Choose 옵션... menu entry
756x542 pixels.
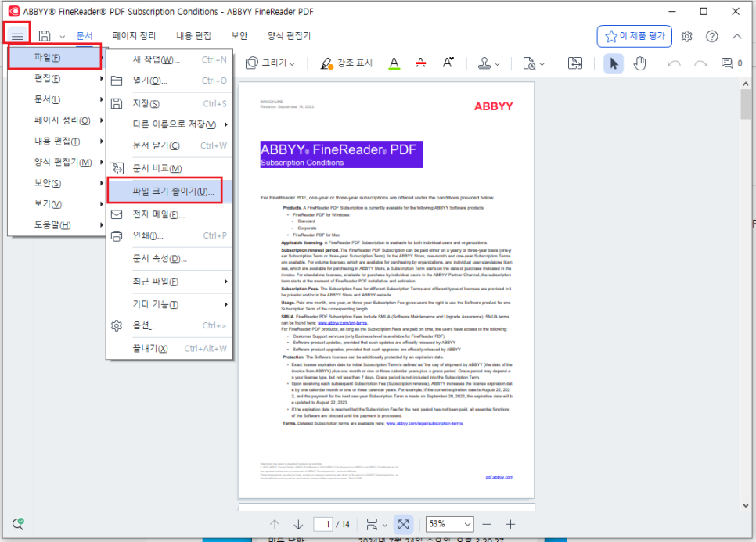tap(169, 325)
